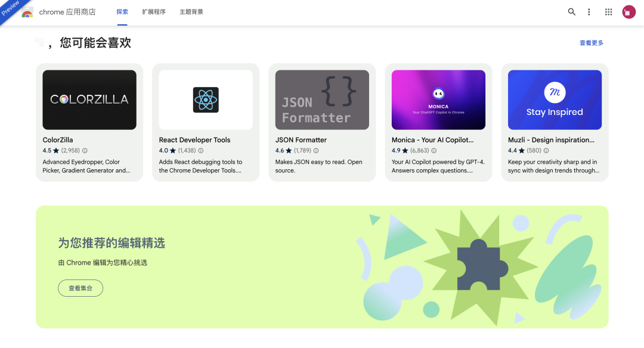Click the Muzli 'm' circle logo
This screenshot has height=348, width=644.
555,92
